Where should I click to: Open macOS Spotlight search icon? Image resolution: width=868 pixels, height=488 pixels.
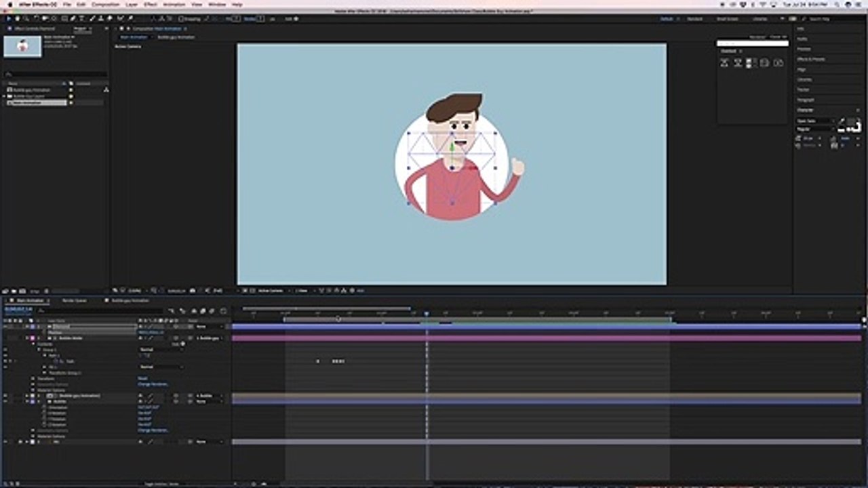click(x=837, y=5)
